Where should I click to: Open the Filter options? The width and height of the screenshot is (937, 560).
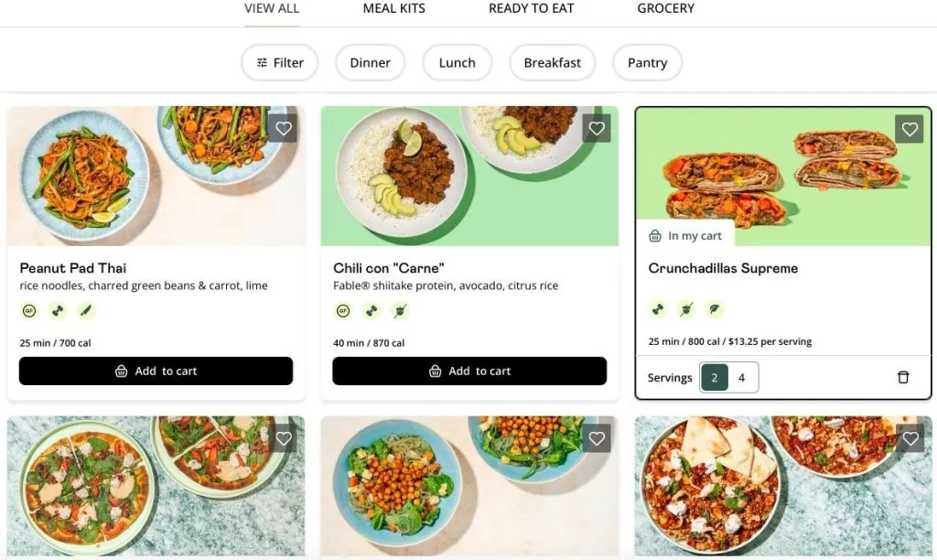tap(279, 63)
